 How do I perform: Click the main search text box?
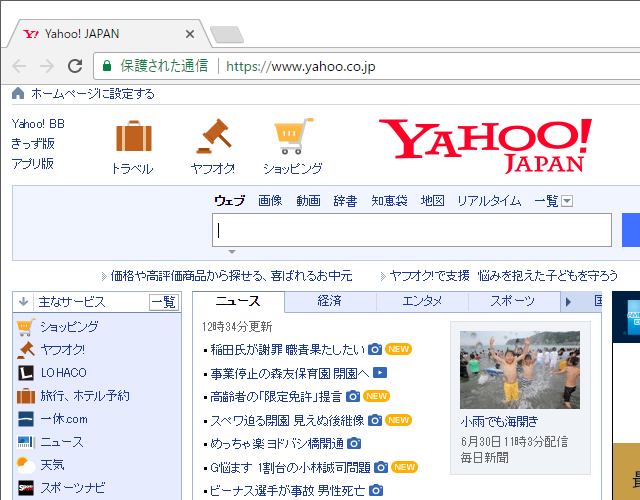(412, 230)
